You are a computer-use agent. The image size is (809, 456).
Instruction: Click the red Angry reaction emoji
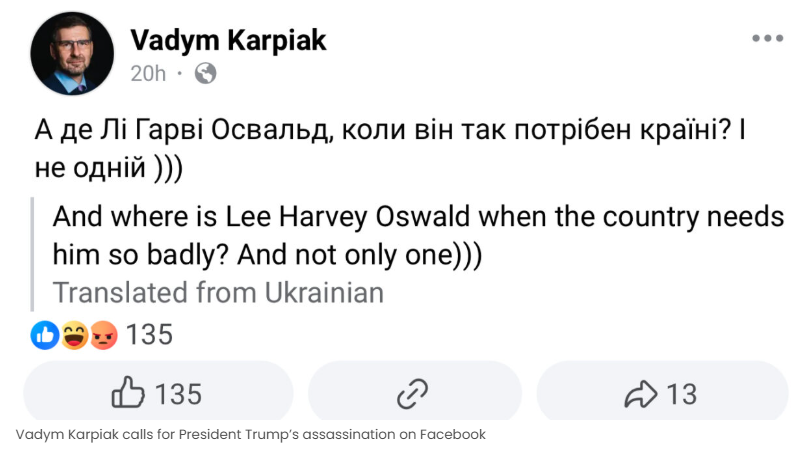pyautogui.click(x=103, y=335)
